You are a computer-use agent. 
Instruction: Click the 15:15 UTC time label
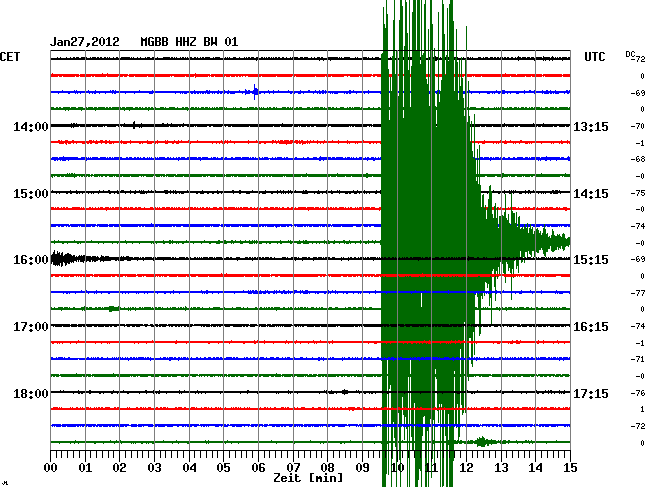(x=591, y=260)
